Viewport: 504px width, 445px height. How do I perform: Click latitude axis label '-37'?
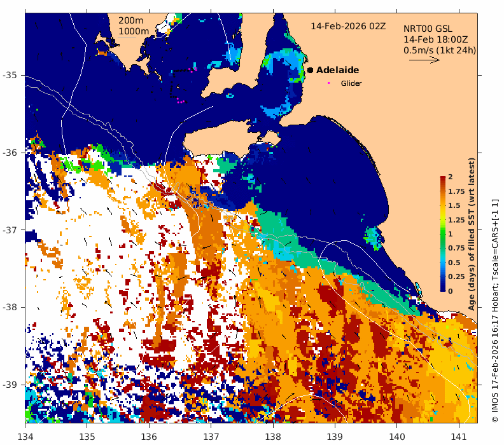click(x=10, y=230)
